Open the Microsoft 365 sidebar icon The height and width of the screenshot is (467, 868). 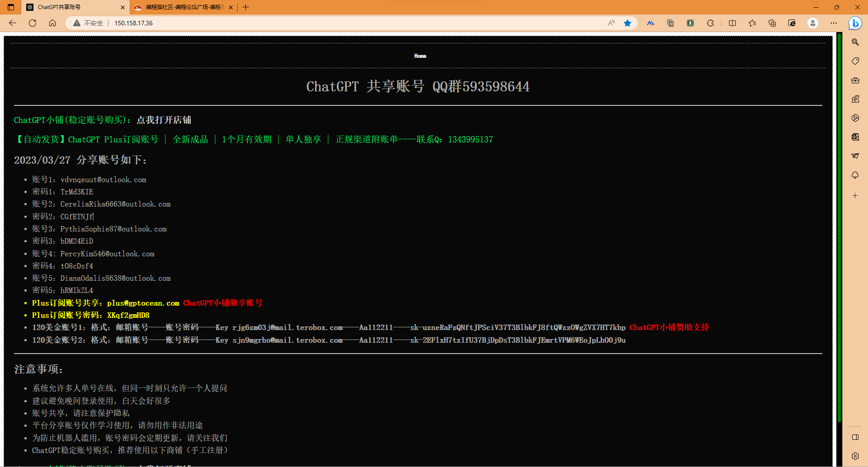click(x=855, y=118)
